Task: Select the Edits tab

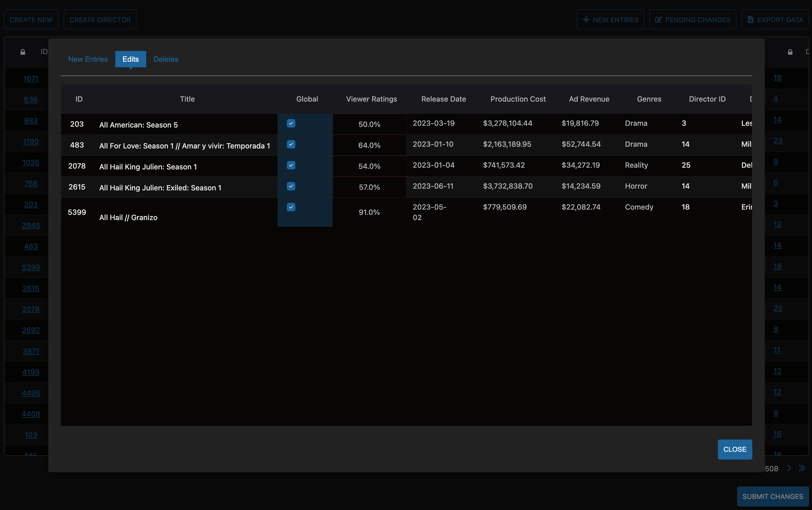Action: pyautogui.click(x=130, y=59)
